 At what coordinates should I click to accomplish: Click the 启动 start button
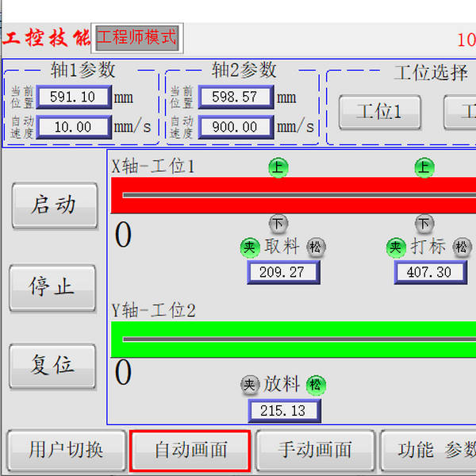tap(55, 205)
